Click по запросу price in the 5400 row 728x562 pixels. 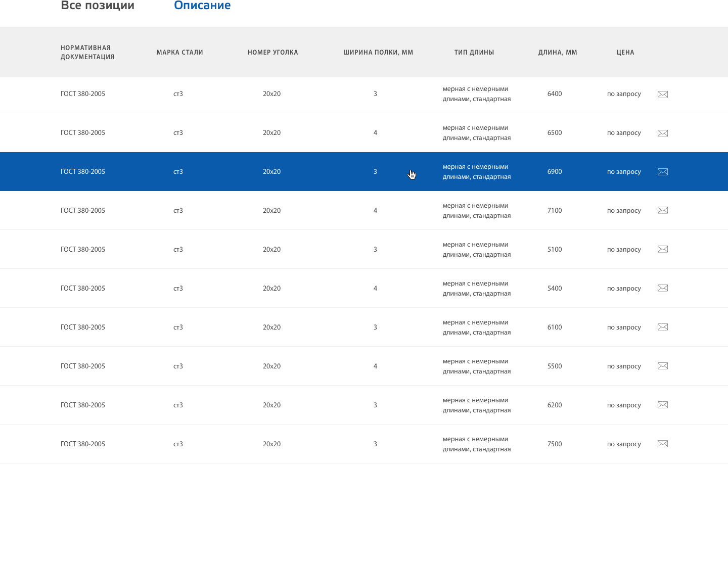[x=624, y=289]
